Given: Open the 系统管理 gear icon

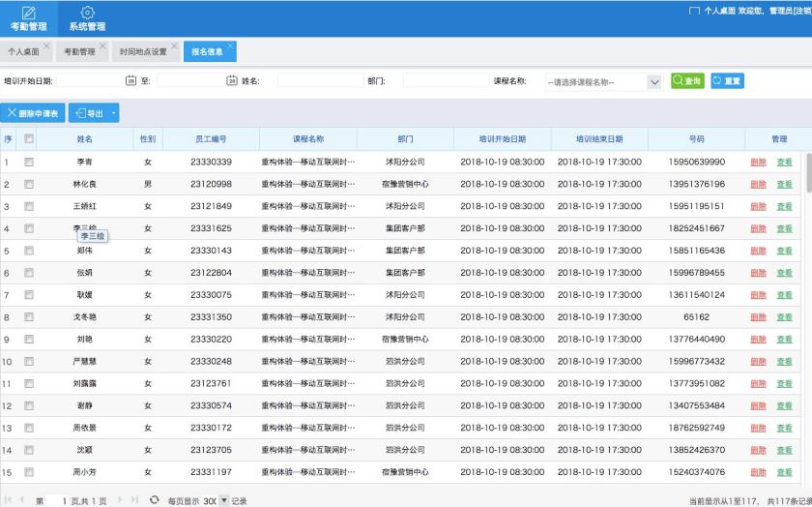Looking at the screenshot, I should (x=87, y=13).
